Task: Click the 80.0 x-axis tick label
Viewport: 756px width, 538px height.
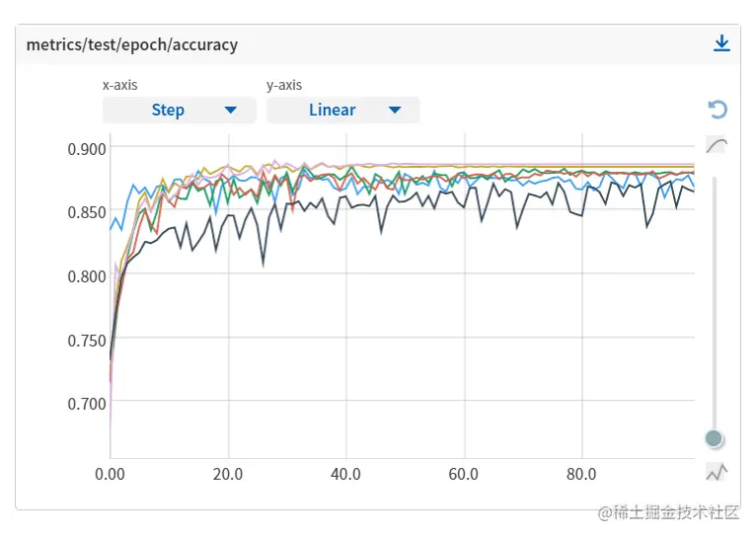Action: 581,475
